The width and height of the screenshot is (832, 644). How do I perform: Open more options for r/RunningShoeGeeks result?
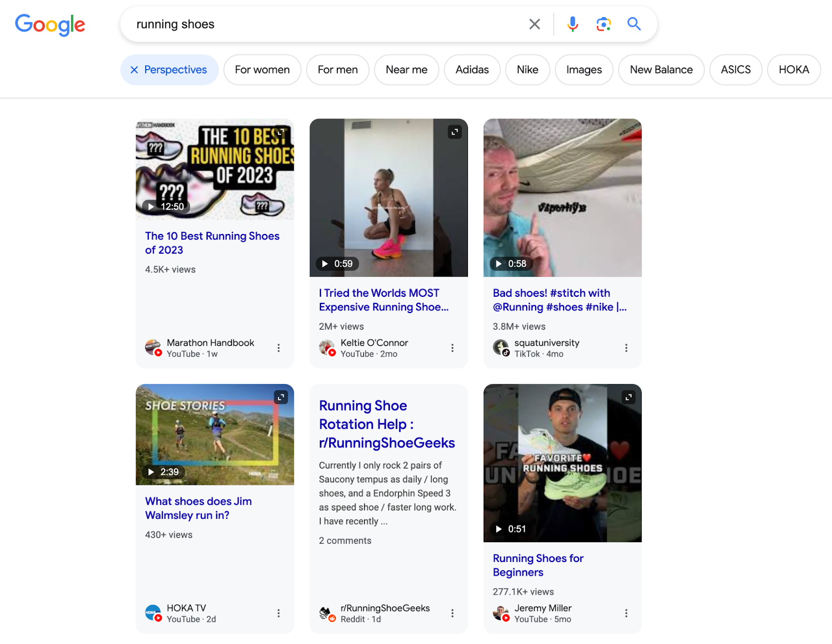pyautogui.click(x=452, y=613)
